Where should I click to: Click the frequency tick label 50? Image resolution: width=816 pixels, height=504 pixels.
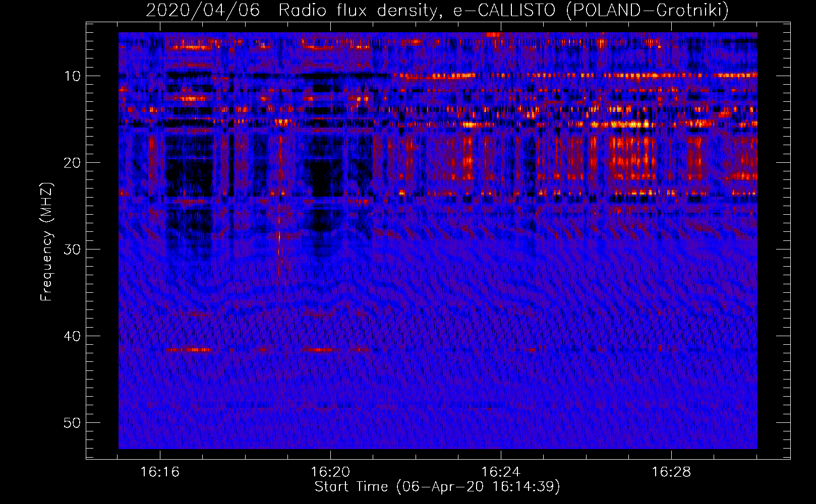(73, 423)
